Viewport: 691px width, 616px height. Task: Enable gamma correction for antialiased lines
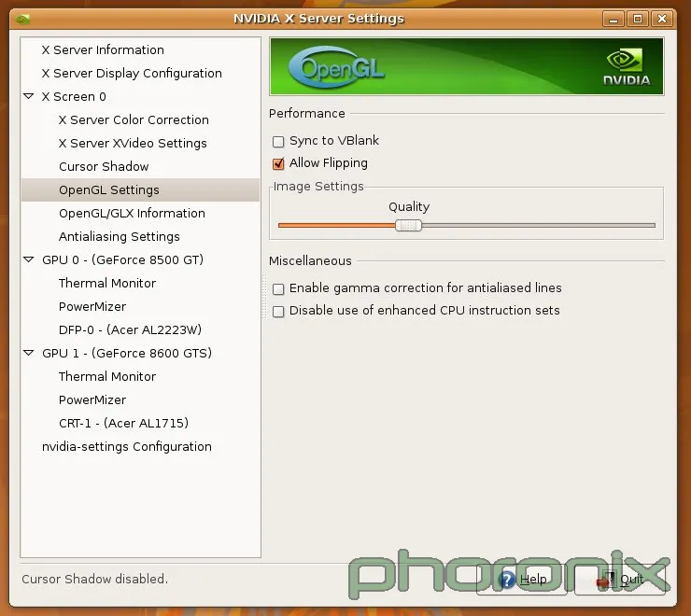tap(278, 289)
